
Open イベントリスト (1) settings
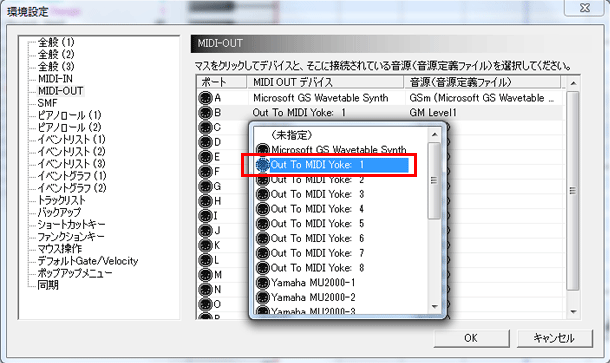72,139
